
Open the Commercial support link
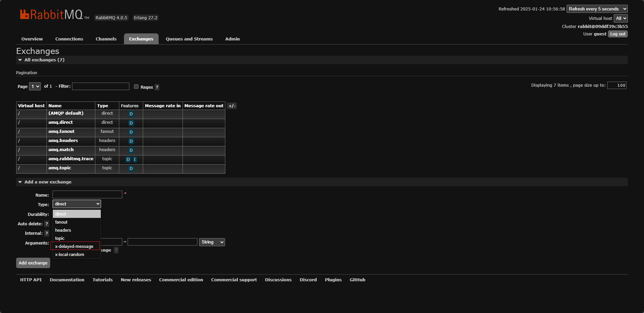(234, 280)
